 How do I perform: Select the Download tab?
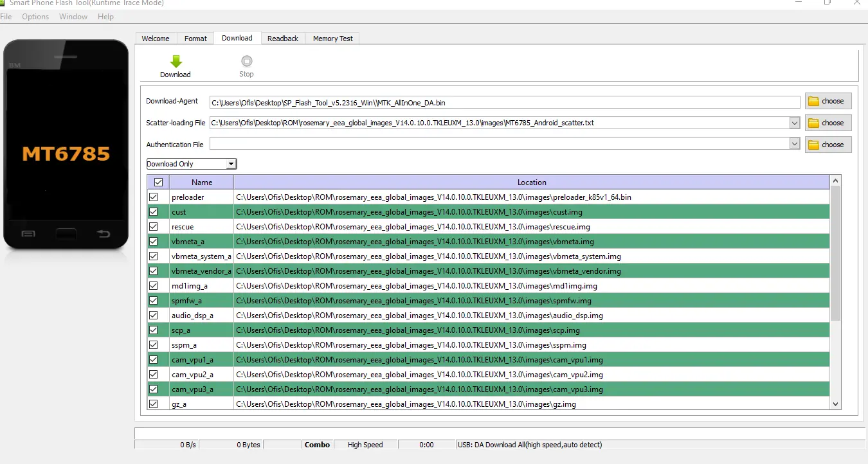237,38
